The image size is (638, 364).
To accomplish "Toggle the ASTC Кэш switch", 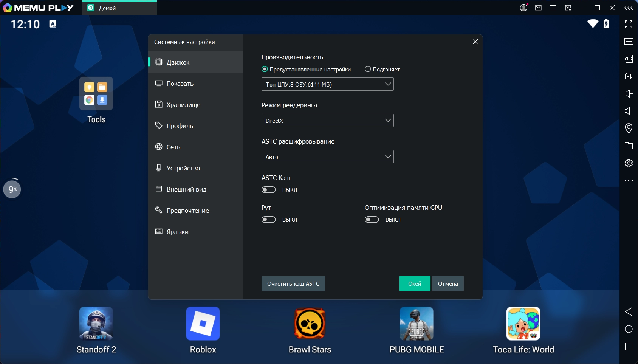I will coord(269,190).
